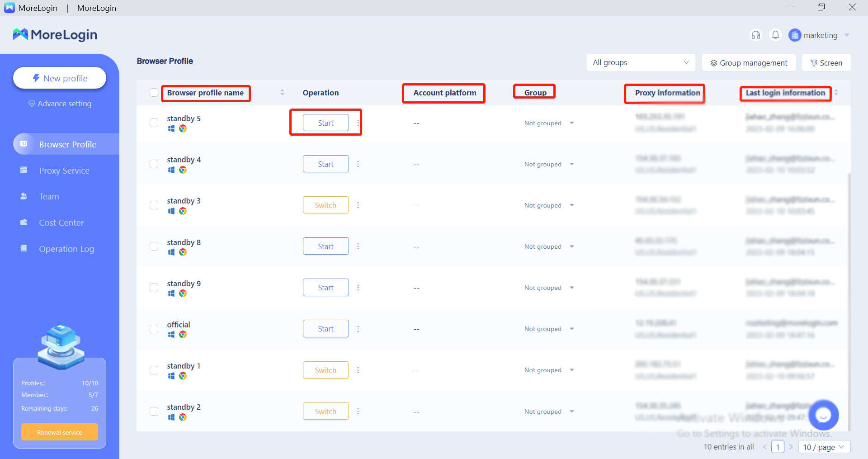Select the standby 1 checkbox
The image size is (868, 459).
pos(154,370)
